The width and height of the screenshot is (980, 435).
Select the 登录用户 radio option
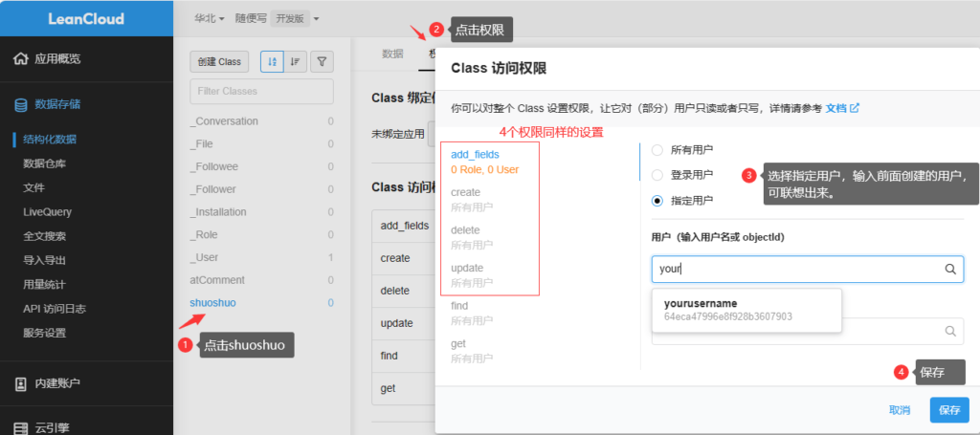(x=657, y=175)
